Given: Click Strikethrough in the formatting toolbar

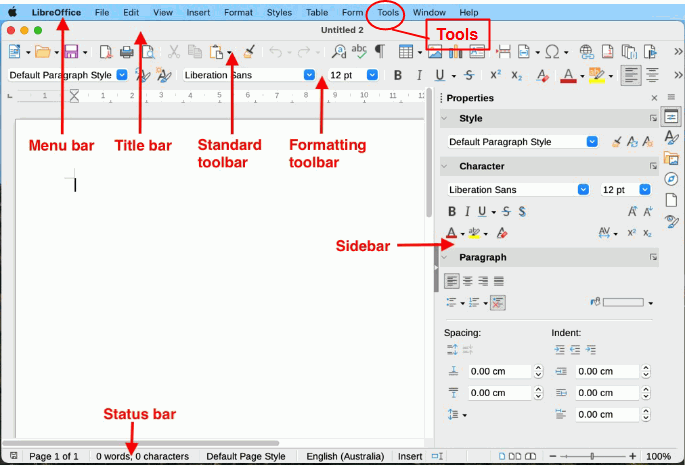Looking at the screenshot, I should pyautogui.click(x=469, y=75).
